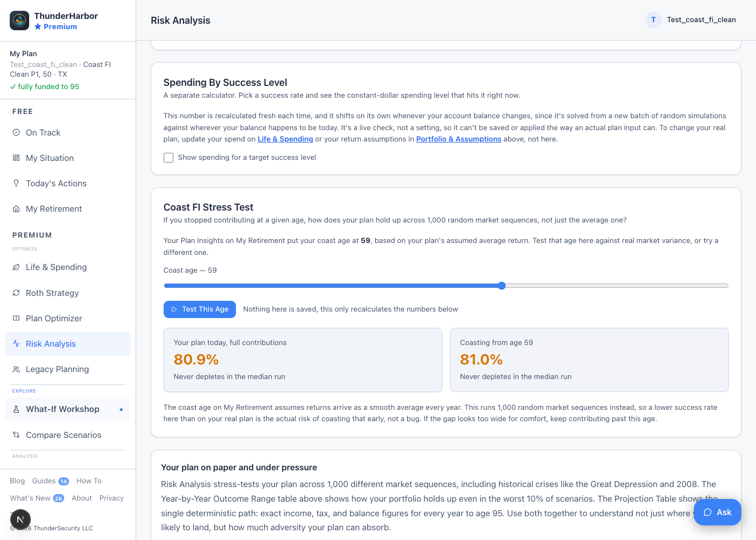Click the Life & Spending leaf icon

[16, 267]
